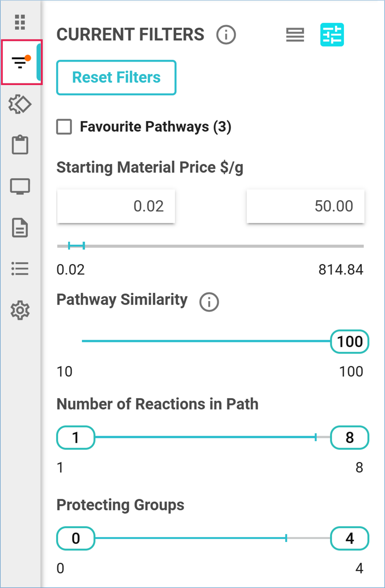The height and width of the screenshot is (588, 385).
Task: Click info icon beside Current Filters
Action: [226, 35]
